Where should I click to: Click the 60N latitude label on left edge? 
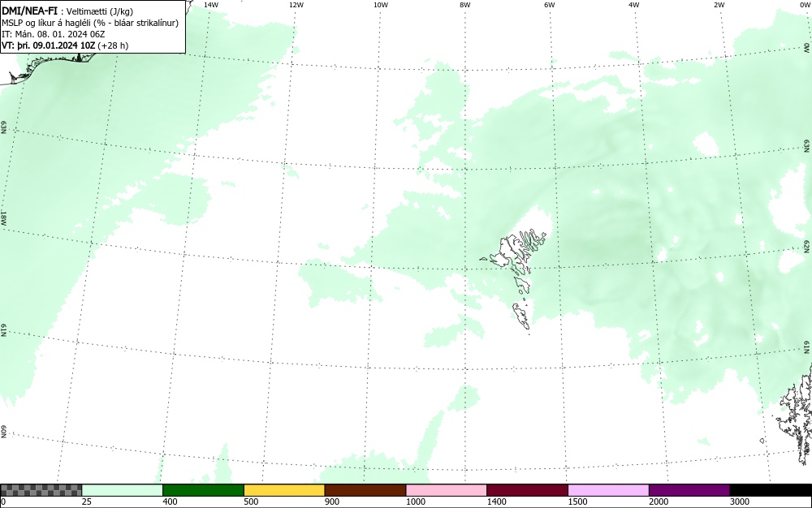3,432
